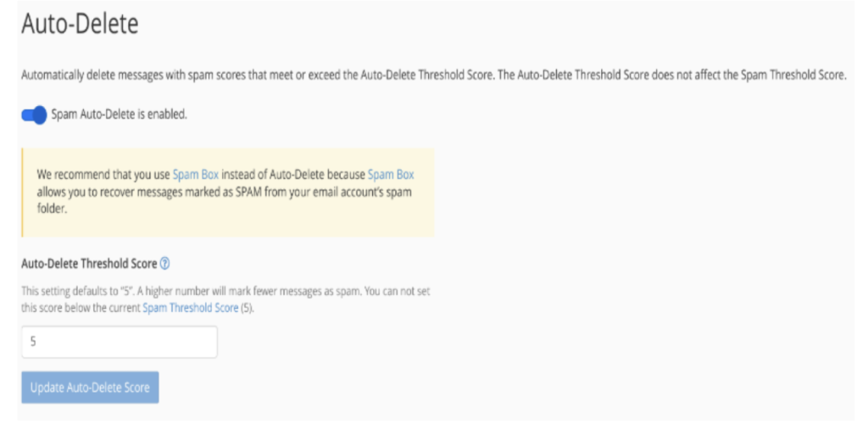Image resolution: width=868 pixels, height=424 pixels.
Task: Click the Update Auto-Delete Score button
Action: (90, 388)
